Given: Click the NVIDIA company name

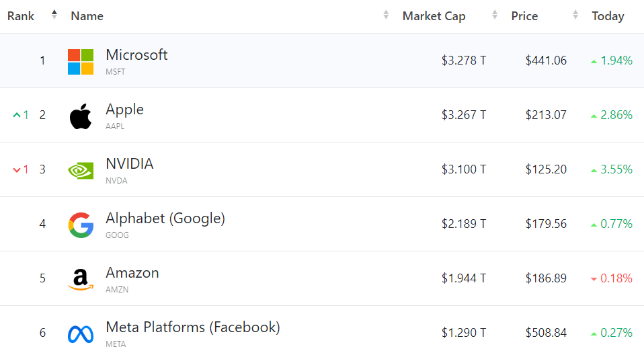Looking at the screenshot, I should tap(129, 164).
